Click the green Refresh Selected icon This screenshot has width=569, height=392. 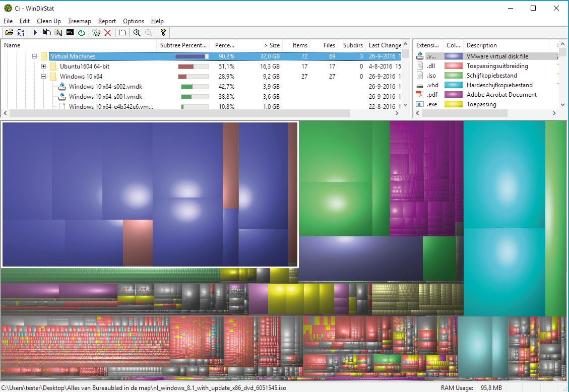coord(81,33)
